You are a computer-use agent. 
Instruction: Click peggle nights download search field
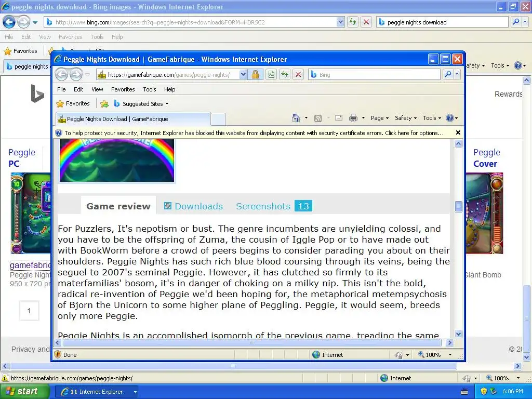click(442, 22)
